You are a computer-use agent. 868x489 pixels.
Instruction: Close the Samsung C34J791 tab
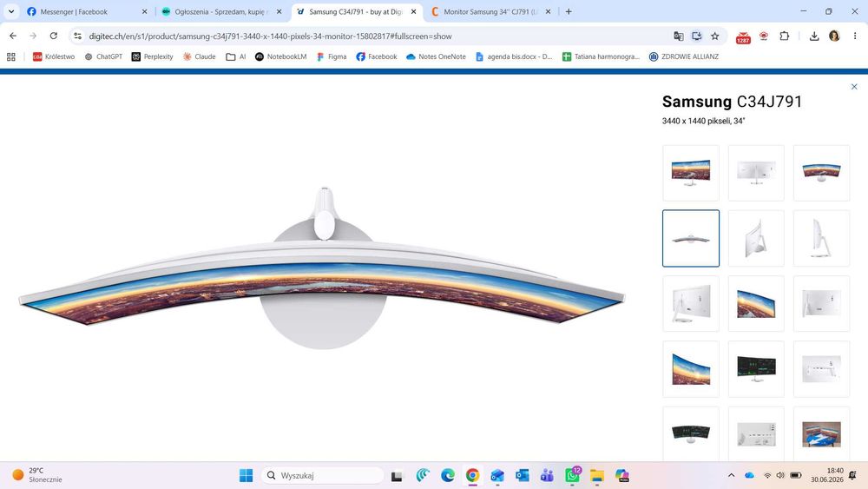413,11
